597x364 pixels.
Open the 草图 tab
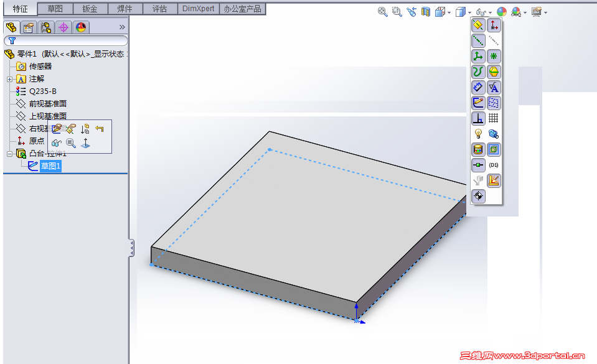point(55,9)
